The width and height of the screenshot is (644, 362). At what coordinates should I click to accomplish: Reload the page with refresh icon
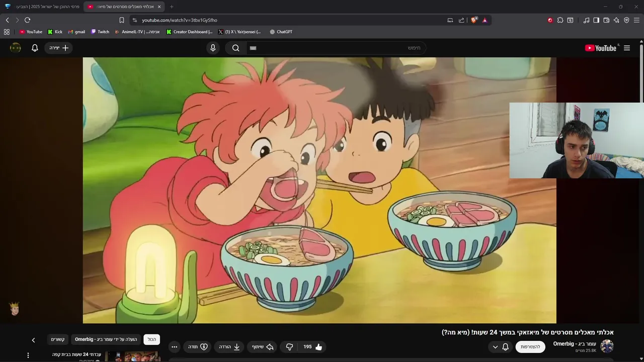27,20
